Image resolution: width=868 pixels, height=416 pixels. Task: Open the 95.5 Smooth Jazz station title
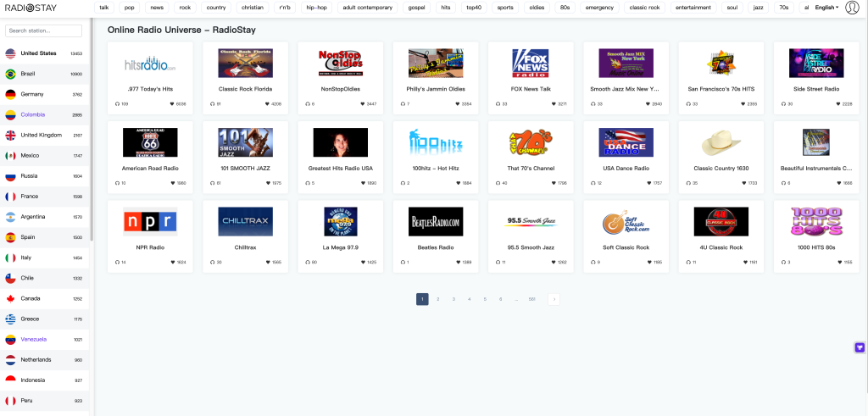pos(531,247)
